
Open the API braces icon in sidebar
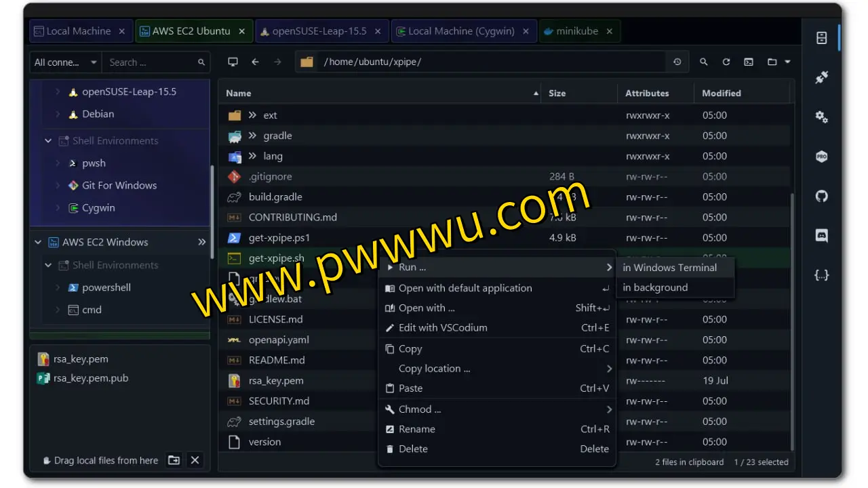coord(821,275)
